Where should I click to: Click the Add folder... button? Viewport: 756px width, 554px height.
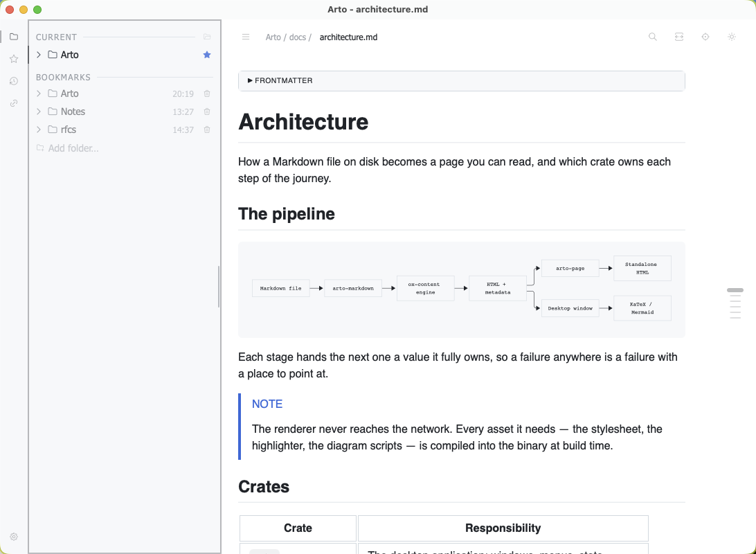pos(68,148)
